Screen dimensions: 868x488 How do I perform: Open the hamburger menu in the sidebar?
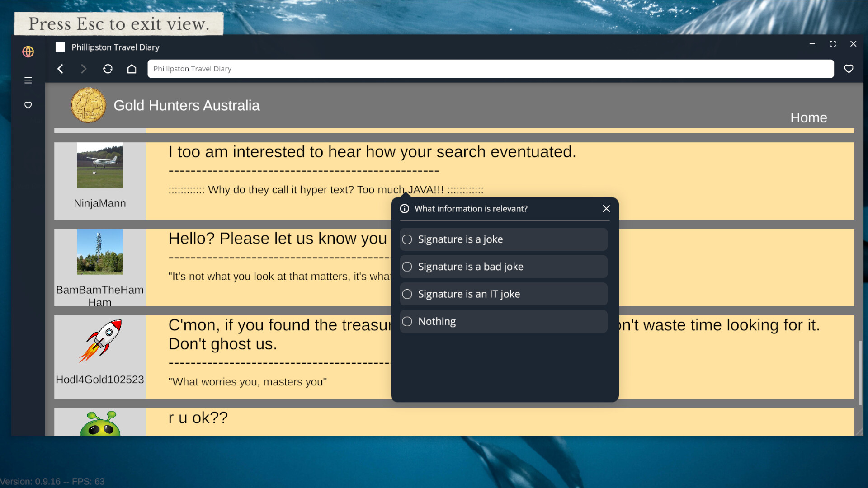click(28, 80)
